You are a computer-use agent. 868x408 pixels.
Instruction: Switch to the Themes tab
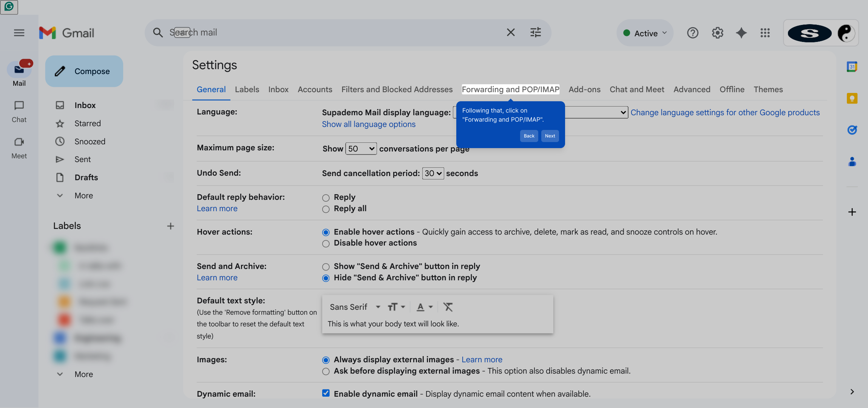tap(768, 90)
